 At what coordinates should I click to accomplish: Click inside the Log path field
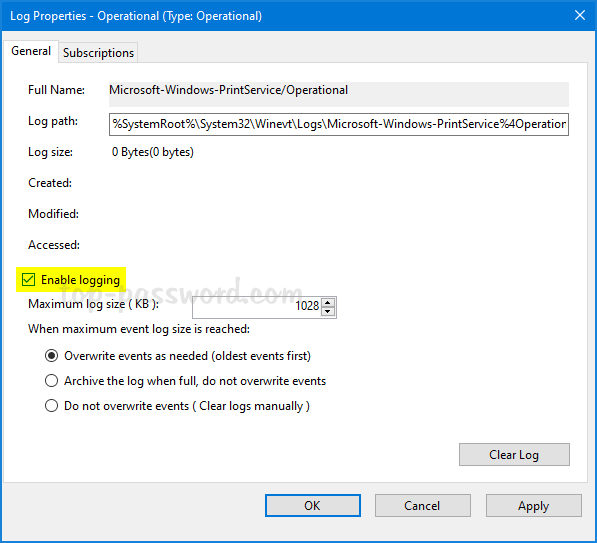click(x=339, y=124)
